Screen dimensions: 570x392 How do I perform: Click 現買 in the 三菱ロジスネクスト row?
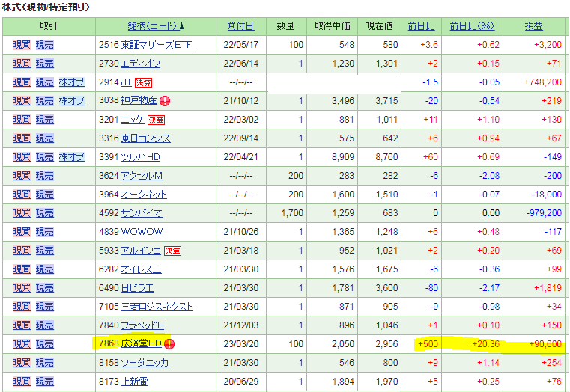[x=22, y=307]
